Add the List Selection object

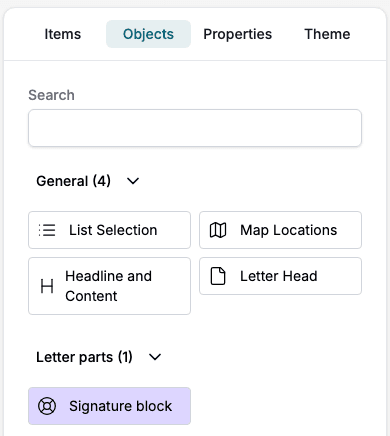(109, 230)
